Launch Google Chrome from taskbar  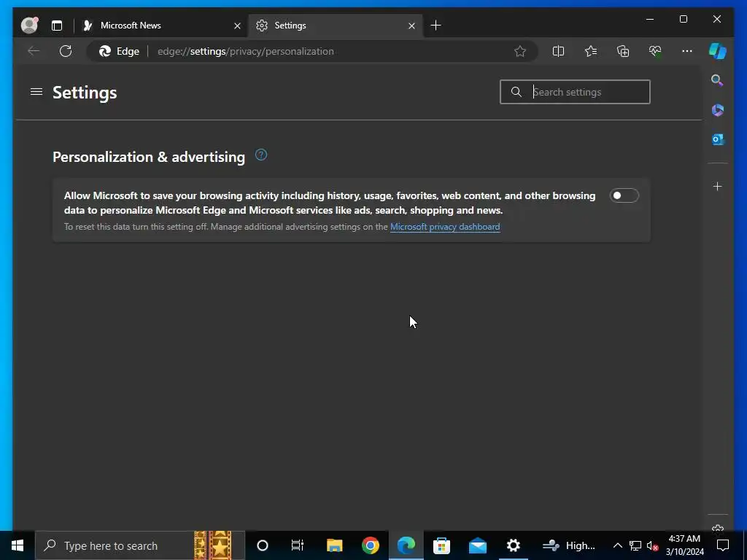pos(370,545)
